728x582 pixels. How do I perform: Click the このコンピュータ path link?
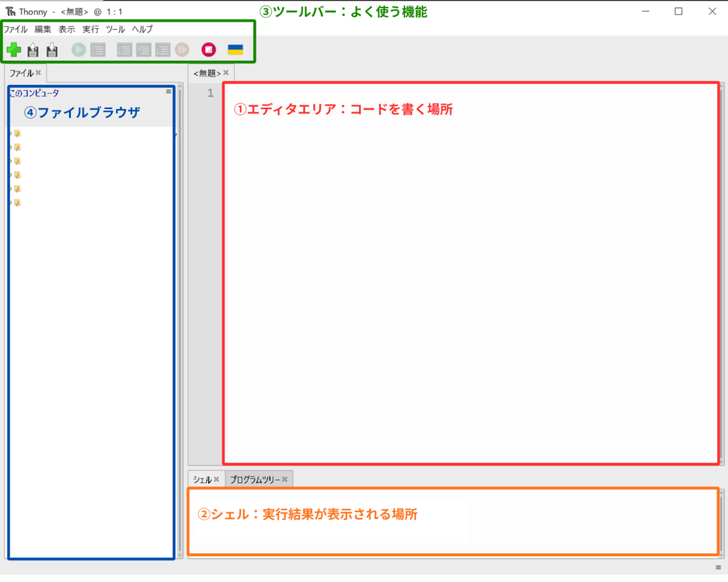34,93
